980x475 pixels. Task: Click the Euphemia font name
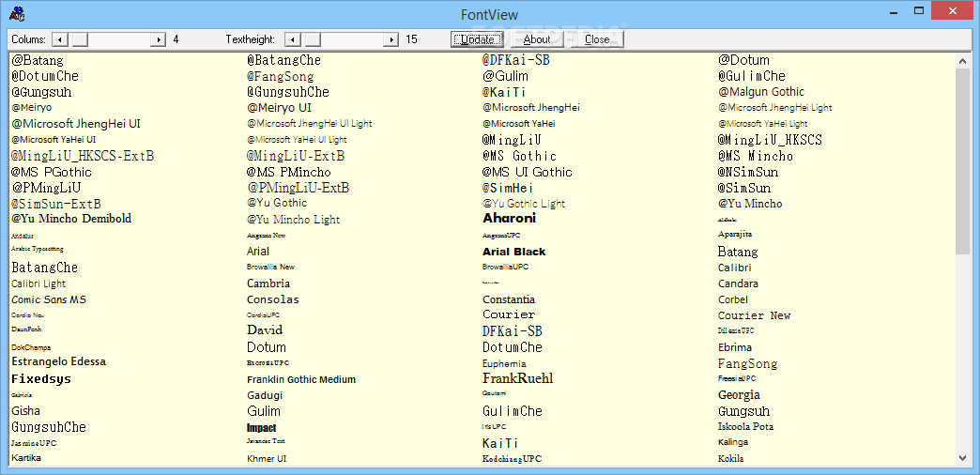pos(504,363)
